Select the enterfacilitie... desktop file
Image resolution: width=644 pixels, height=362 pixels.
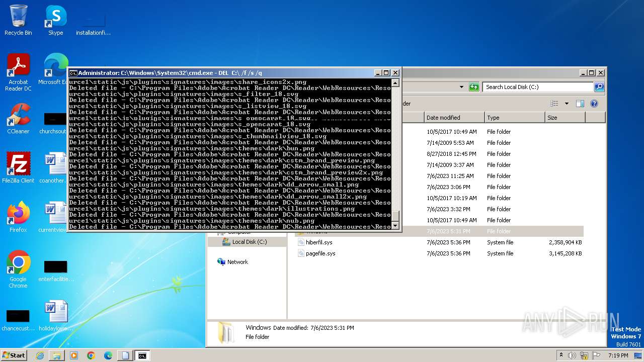coord(55,270)
